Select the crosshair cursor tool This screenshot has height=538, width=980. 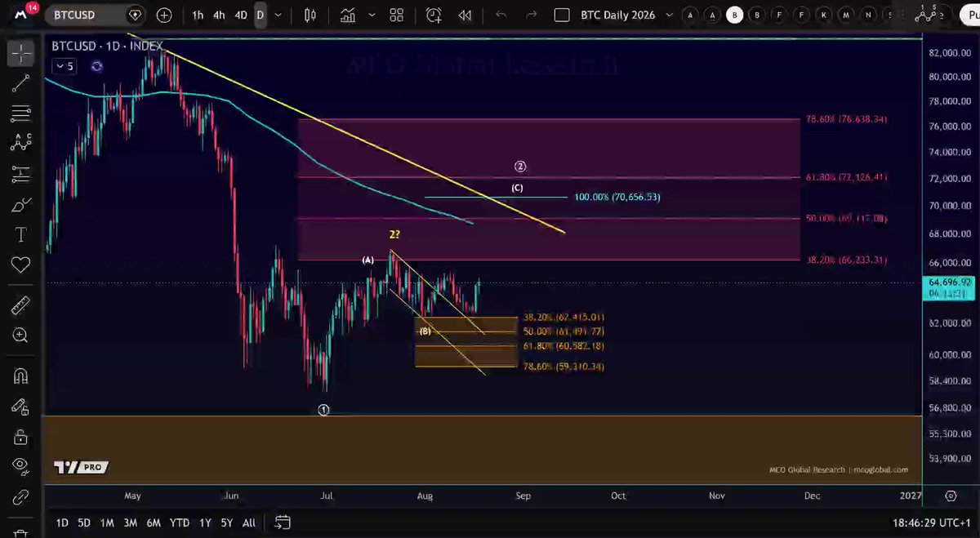pos(20,54)
